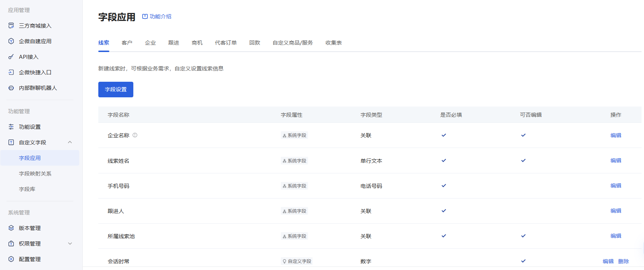Click the 企微快捷入口 icon
The width and height of the screenshot is (644, 270).
click(11, 72)
